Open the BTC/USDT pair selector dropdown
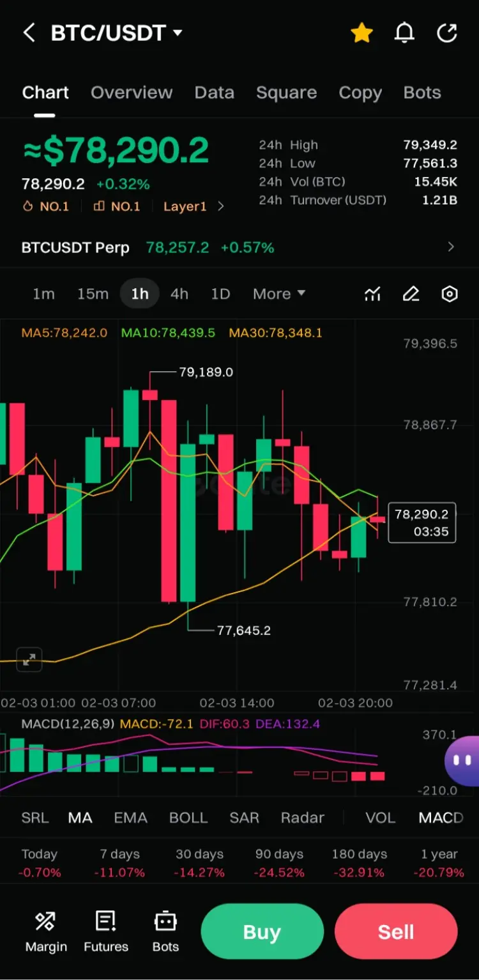The image size is (479, 980). pos(117,33)
